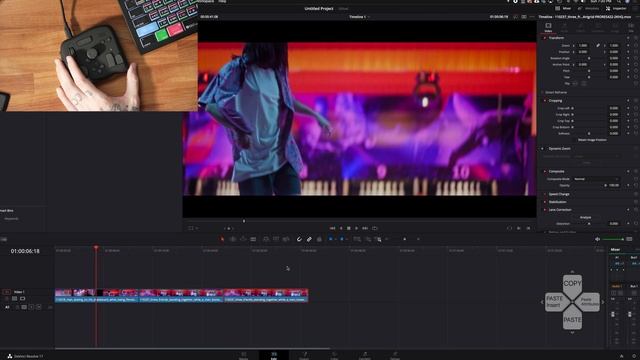640x360 pixels.
Task: Toggle Disable Video Track on Video 1
Action: (x=23, y=299)
